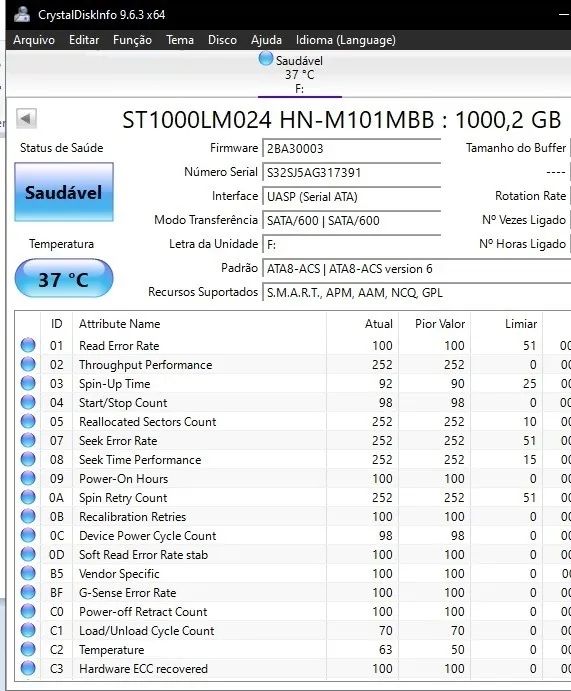The image size is (571, 691).
Task: Click status circle for Vendor Specific
Action: (x=28, y=573)
